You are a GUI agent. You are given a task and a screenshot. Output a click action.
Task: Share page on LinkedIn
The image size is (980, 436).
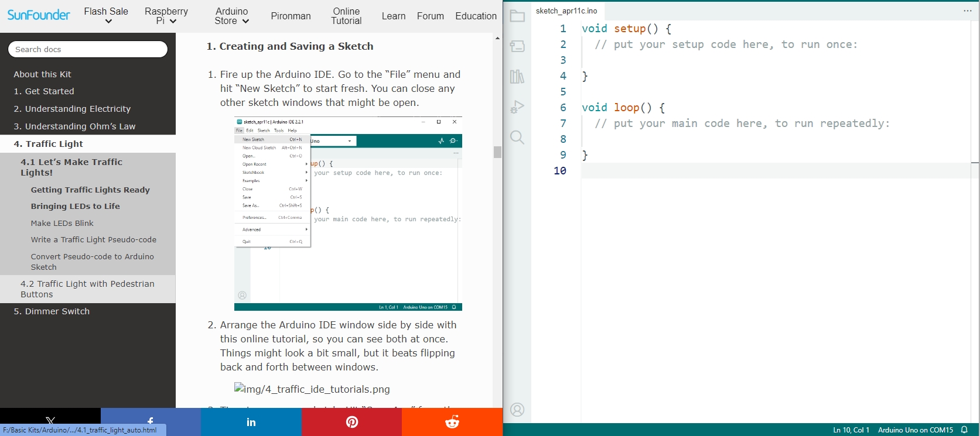[x=251, y=422]
